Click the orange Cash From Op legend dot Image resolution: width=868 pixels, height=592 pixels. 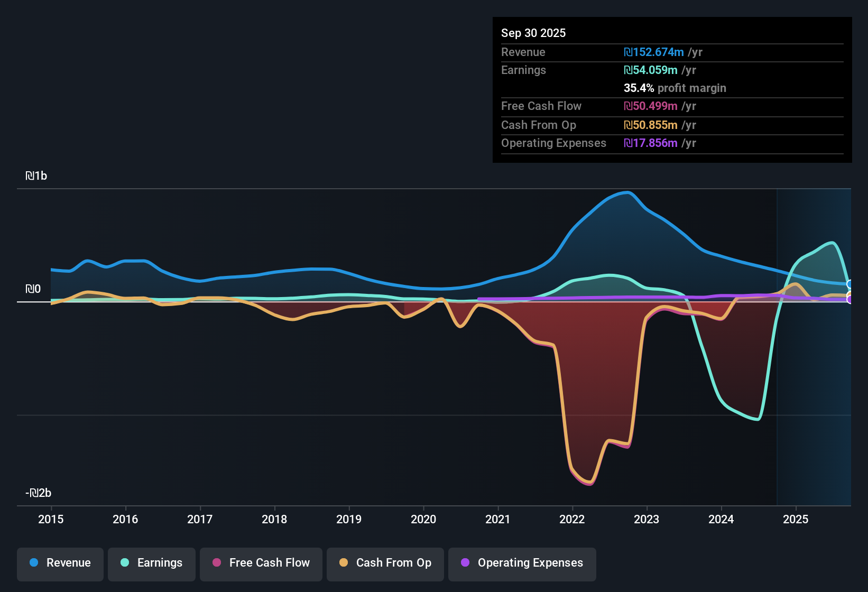[x=344, y=563]
